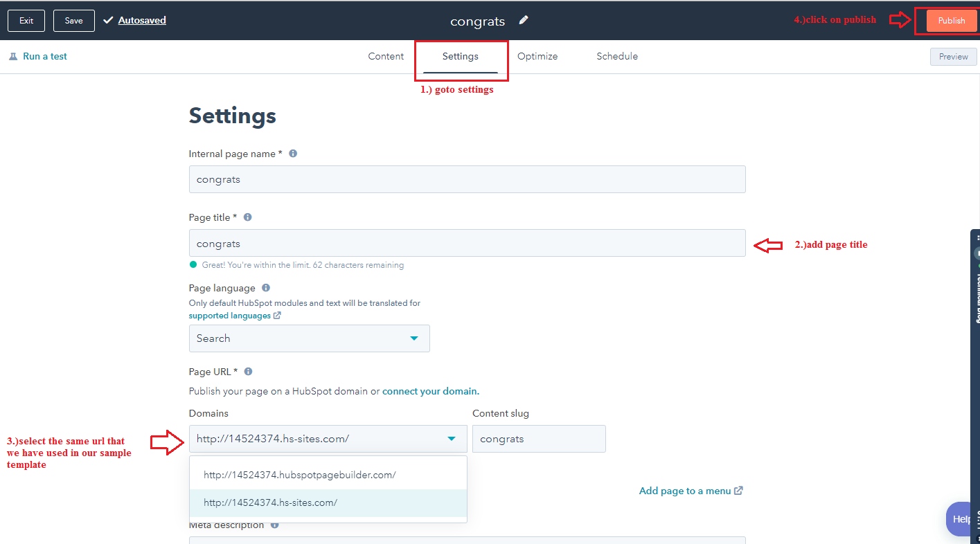Click the external link icon on Add page to a menu
This screenshot has height=544, width=980.
point(738,490)
